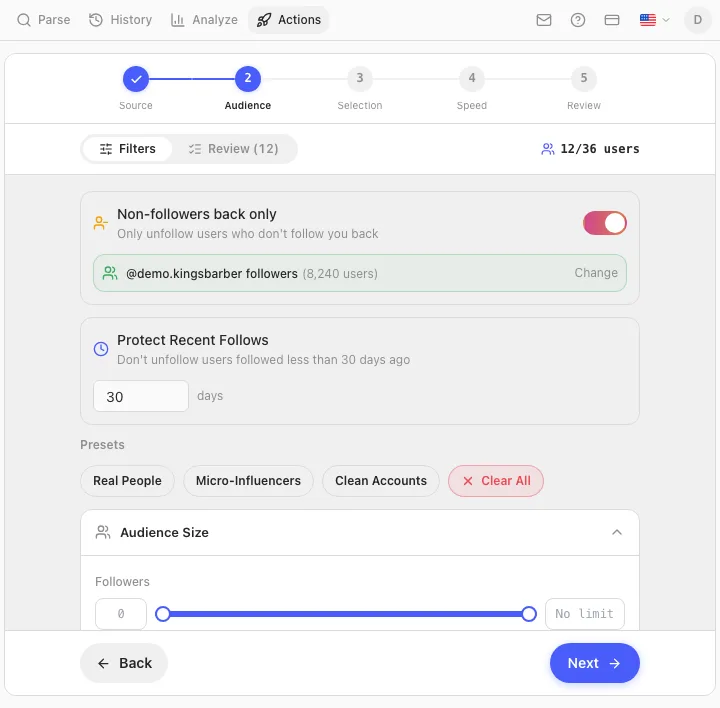Switch to Review (12) tab

[234, 149]
